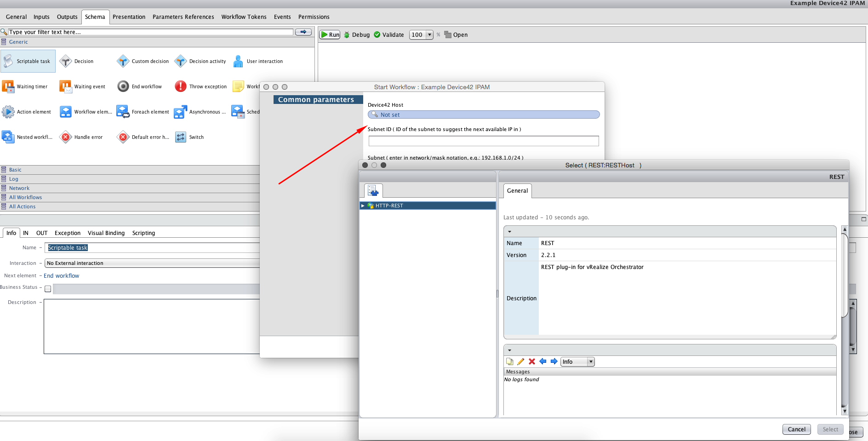The image size is (868, 441).
Task: Click the blue left arrow icon
Action: pos(543,361)
